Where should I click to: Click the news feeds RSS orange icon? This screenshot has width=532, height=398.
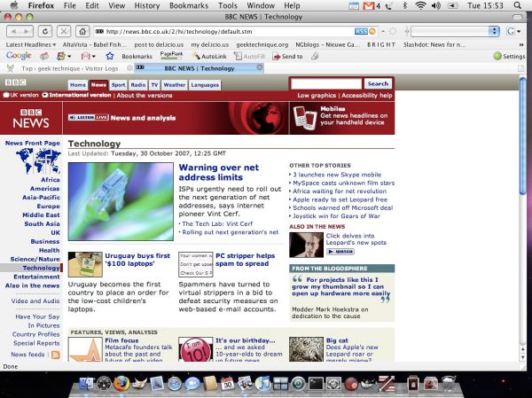point(55,355)
